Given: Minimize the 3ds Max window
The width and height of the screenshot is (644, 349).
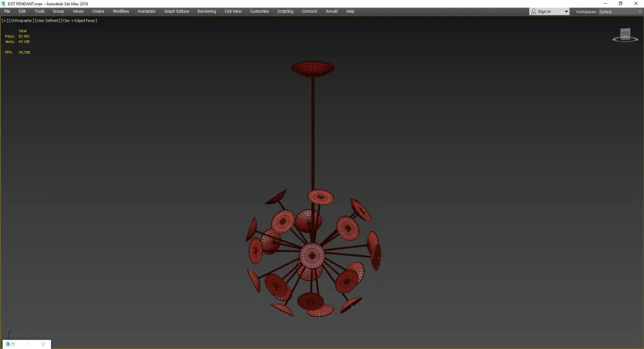Looking at the screenshot, I should tap(605, 4).
